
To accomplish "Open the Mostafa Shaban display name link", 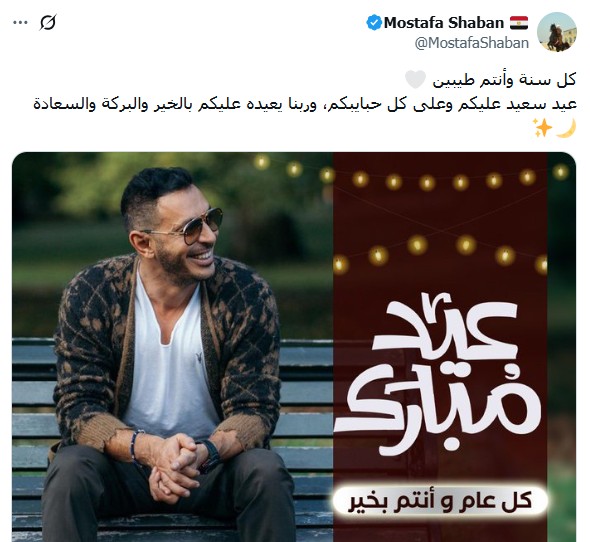I will pyautogui.click(x=444, y=23).
